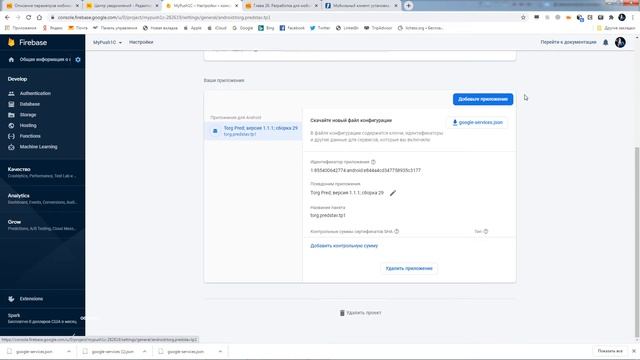640x360 pixels.
Task: Click the Добавьте приложение button
Action: 483,99
